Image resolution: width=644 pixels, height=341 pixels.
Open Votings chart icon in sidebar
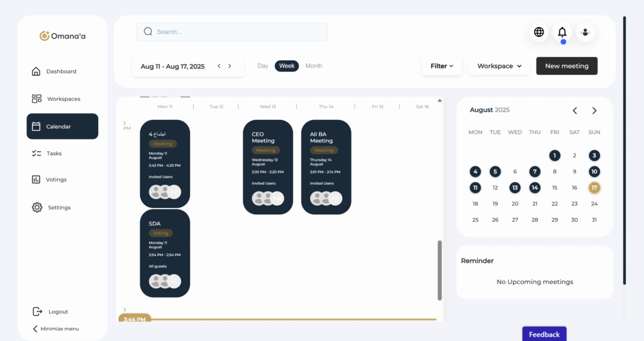point(36,180)
